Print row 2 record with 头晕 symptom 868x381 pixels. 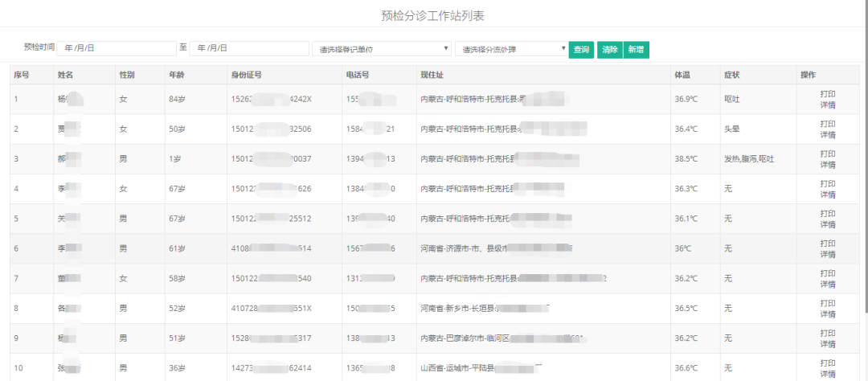click(x=828, y=124)
